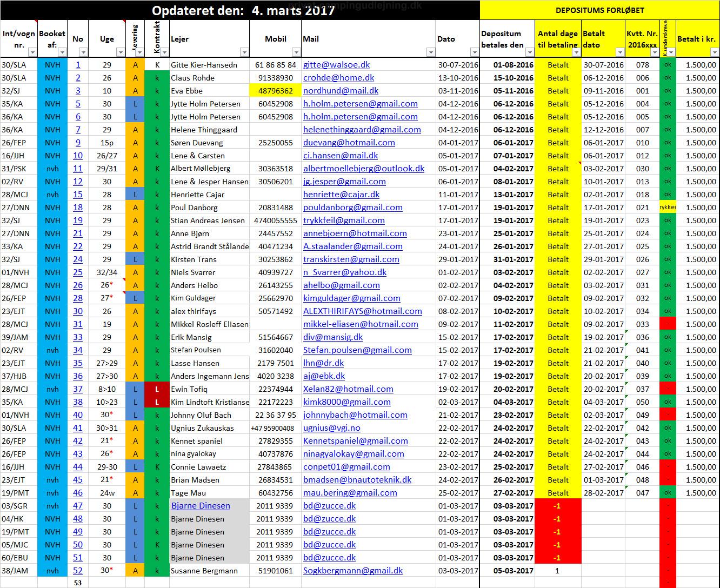Expand the "Kontrakt" column filter arrow
Image resolution: width=720 pixels, height=588 pixels.
(165, 52)
